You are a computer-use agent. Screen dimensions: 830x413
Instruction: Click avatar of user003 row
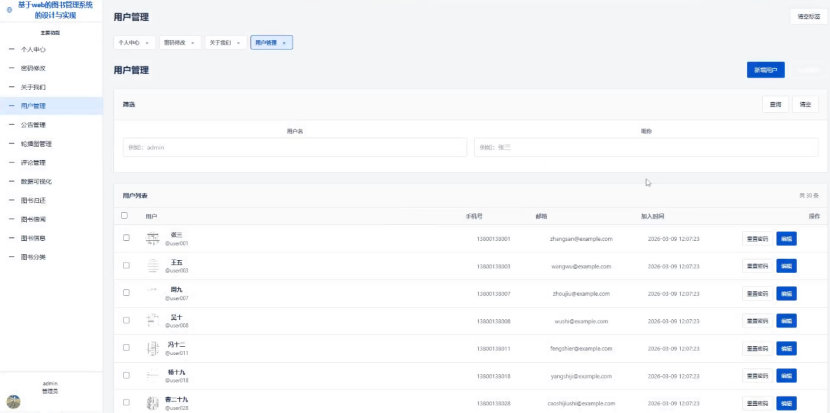pos(152,266)
